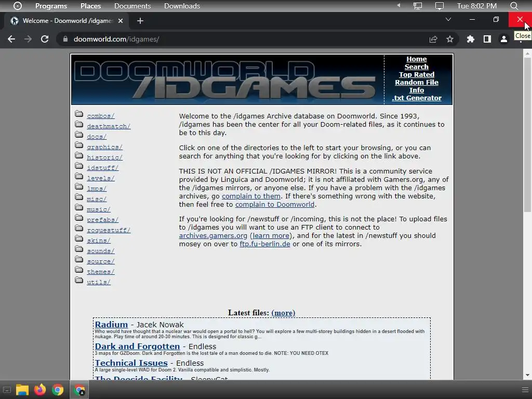Image resolution: width=532 pixels, height=399 pixels.
Task: Follow the 'complain to Doomworld' link
Action: click(x=275, y=205)
